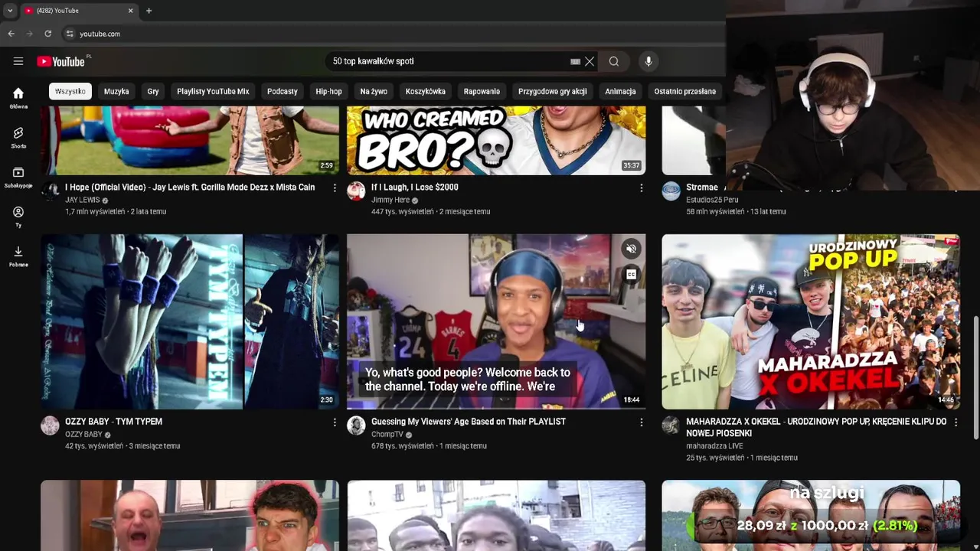Open a new browser tab
This screenshot has height=551, width=980.
pyautogui.click(x=149, y=11)
